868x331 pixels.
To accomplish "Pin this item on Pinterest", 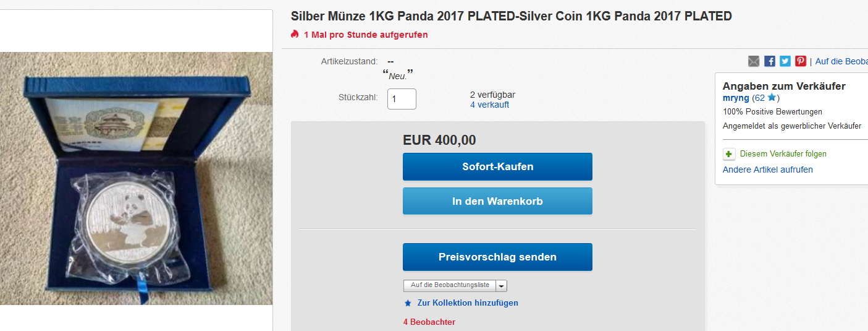I will pos(801,61).
